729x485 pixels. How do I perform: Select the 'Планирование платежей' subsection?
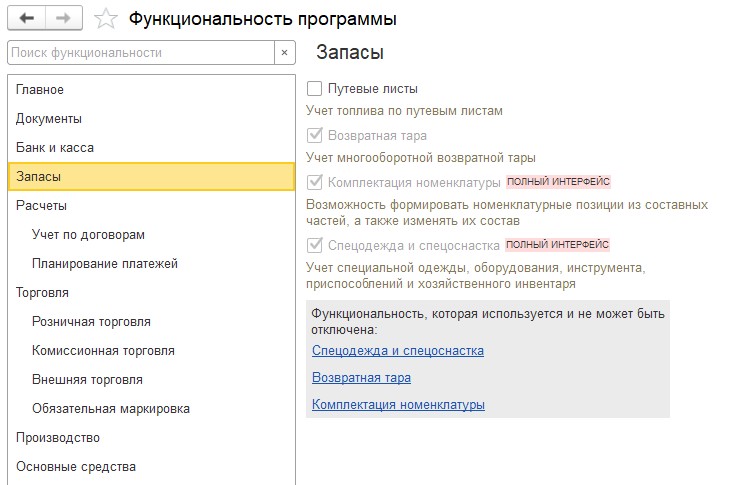coord(152,264)
